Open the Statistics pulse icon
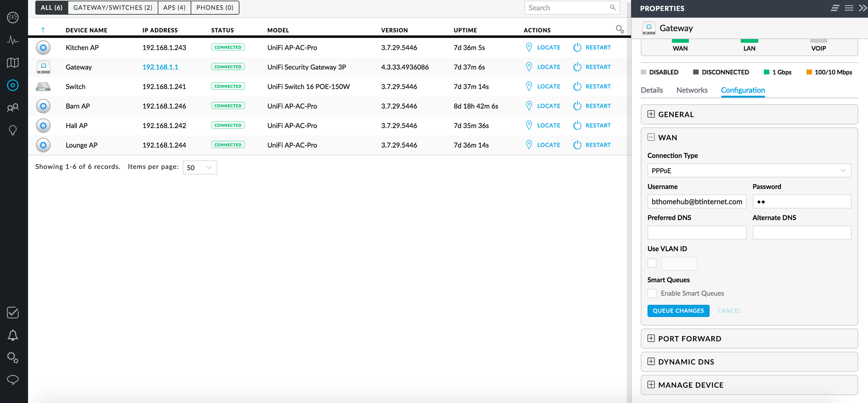 (13, 40)
